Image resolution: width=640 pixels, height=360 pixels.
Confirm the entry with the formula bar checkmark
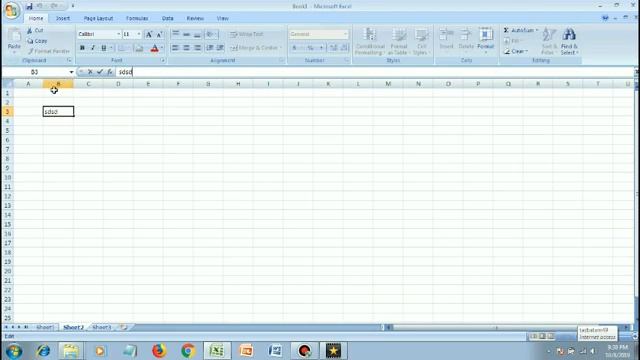(100, 72)
